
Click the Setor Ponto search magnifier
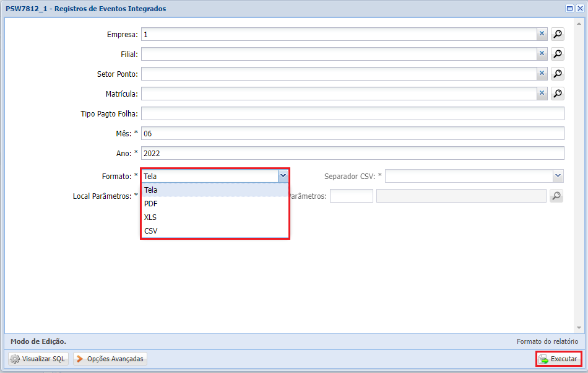[558, 74]
